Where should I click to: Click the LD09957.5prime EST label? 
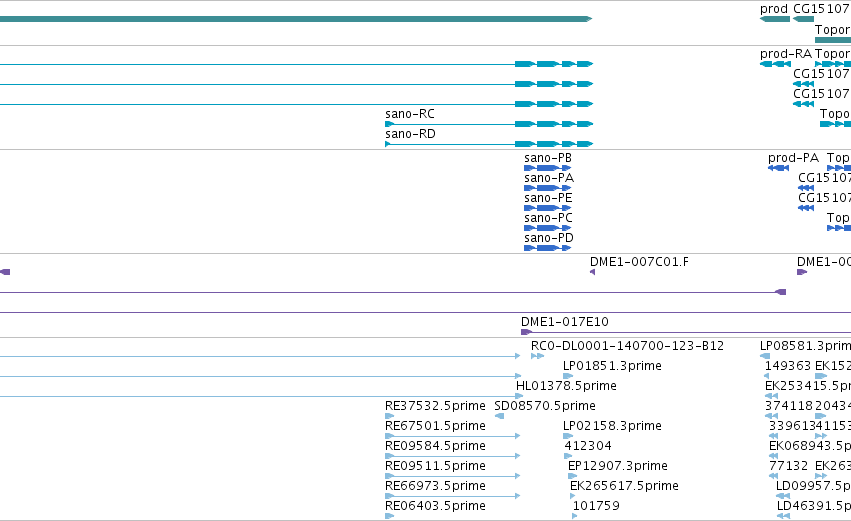[814, 486]
